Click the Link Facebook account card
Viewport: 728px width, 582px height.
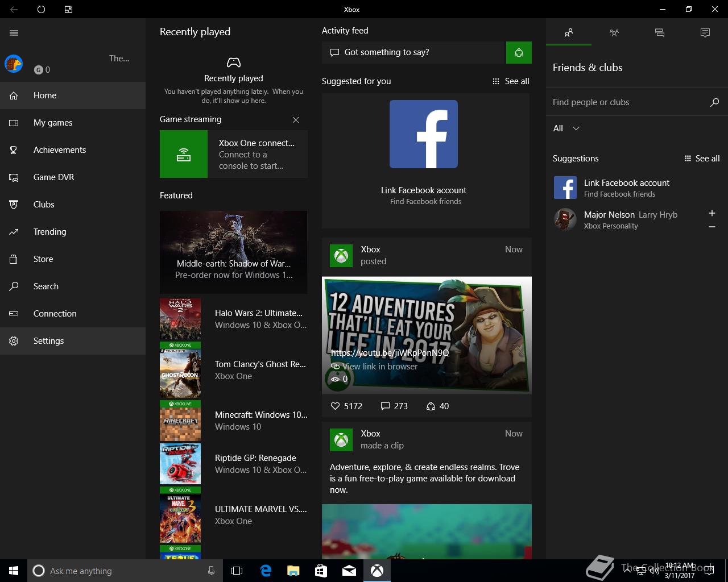pos(426,161)
